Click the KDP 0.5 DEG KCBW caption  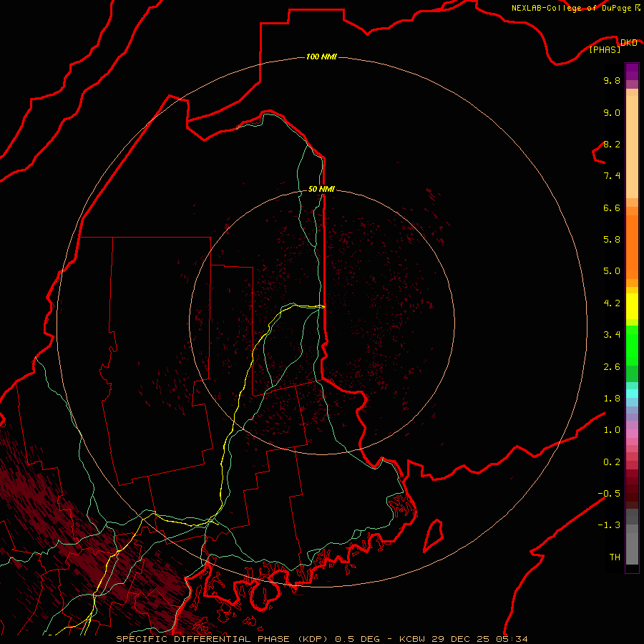pos(321,639)
